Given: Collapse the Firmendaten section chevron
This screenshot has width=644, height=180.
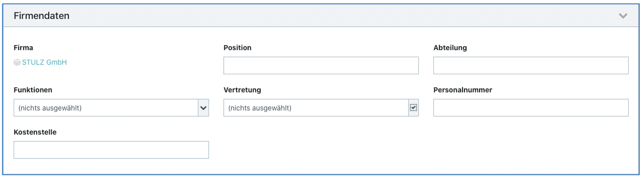Looking at the screenshot, I should [623, 16].
